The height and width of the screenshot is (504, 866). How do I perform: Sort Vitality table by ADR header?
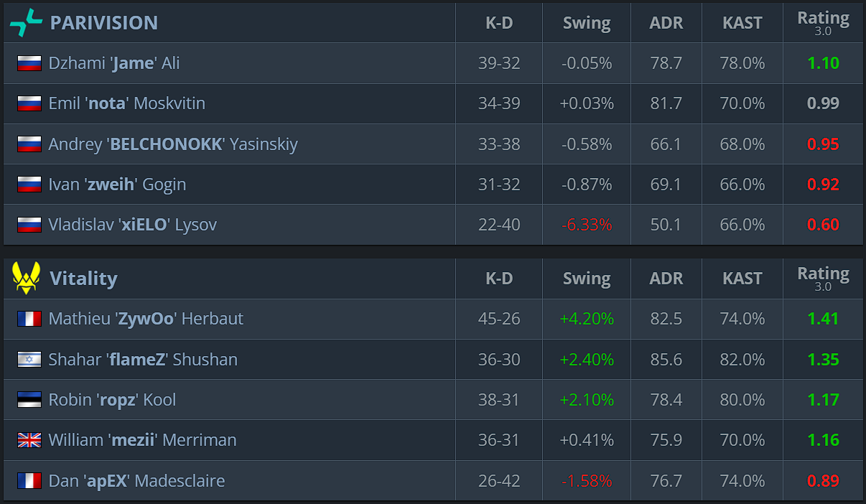(x=666, y=279)
